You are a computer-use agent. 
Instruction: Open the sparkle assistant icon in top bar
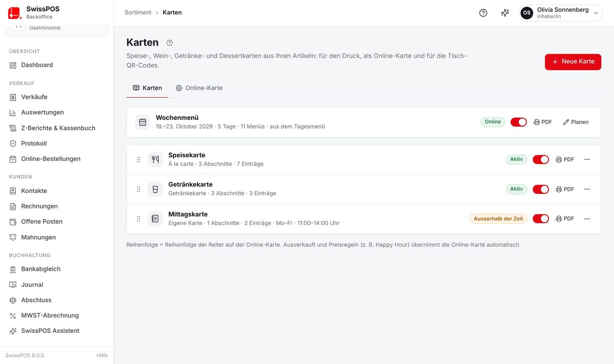click(505, 13)
